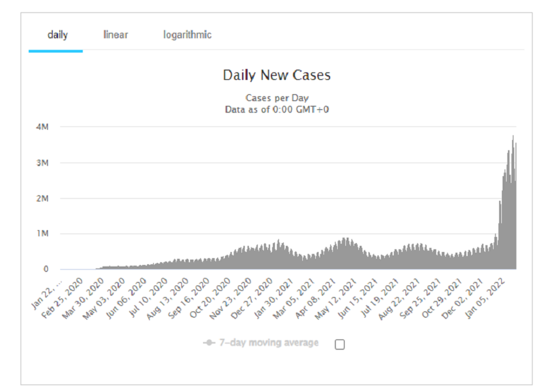This screenshot has width=547, height=392.
Task: Click the Cases per Day subtitle
Action: (277, 98)
